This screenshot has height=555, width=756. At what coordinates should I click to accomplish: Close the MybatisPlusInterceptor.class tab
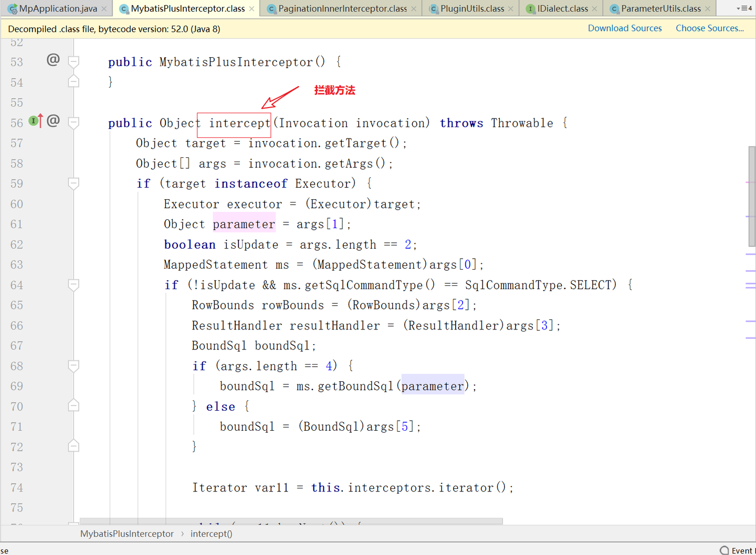tap(251, 9)
